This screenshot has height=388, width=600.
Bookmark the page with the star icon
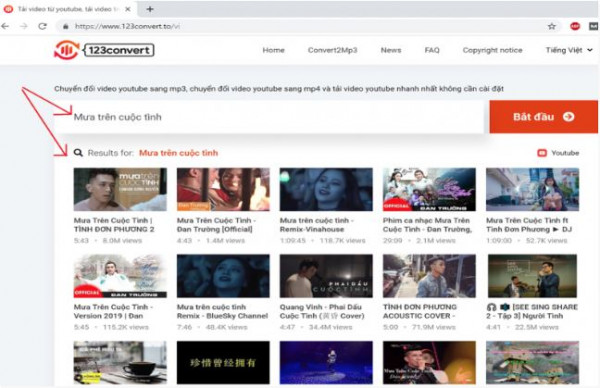551,26
